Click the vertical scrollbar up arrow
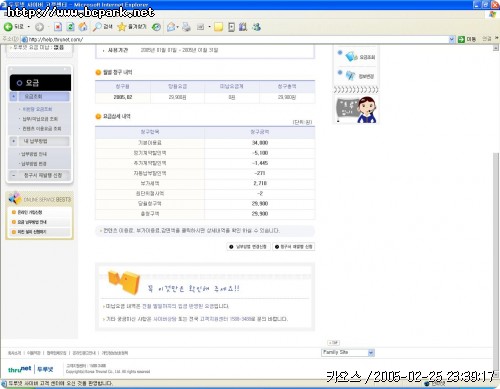Viewport: 500px width, 389px height. coord(496,48)
